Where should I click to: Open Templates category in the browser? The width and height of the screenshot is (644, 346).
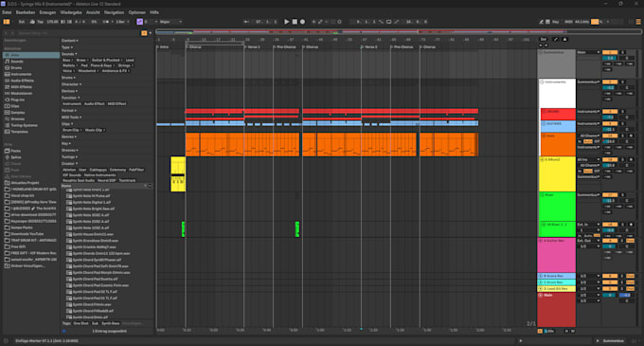(19, 132)
